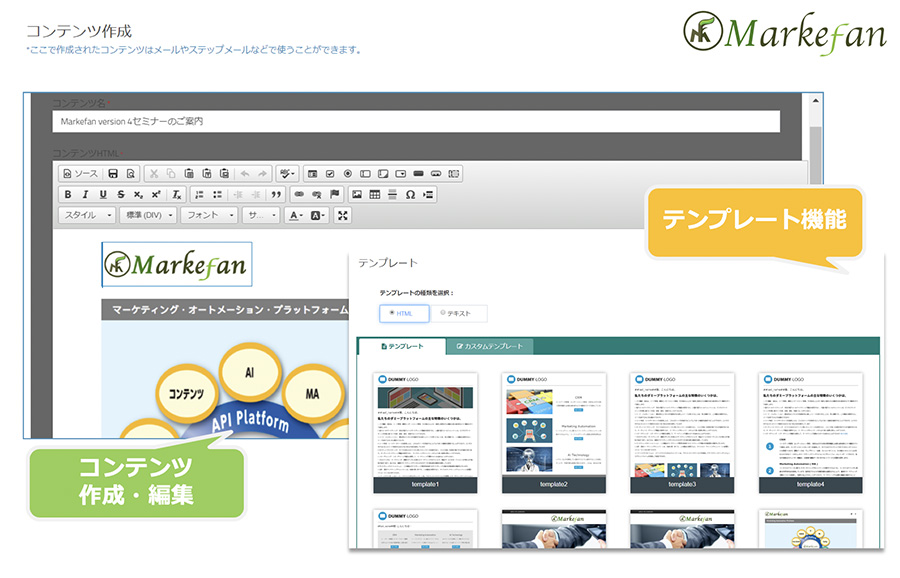This screenshot has width=900, height=578.
Task: Open the フォント font dropdown
Action: coord(209,215)
